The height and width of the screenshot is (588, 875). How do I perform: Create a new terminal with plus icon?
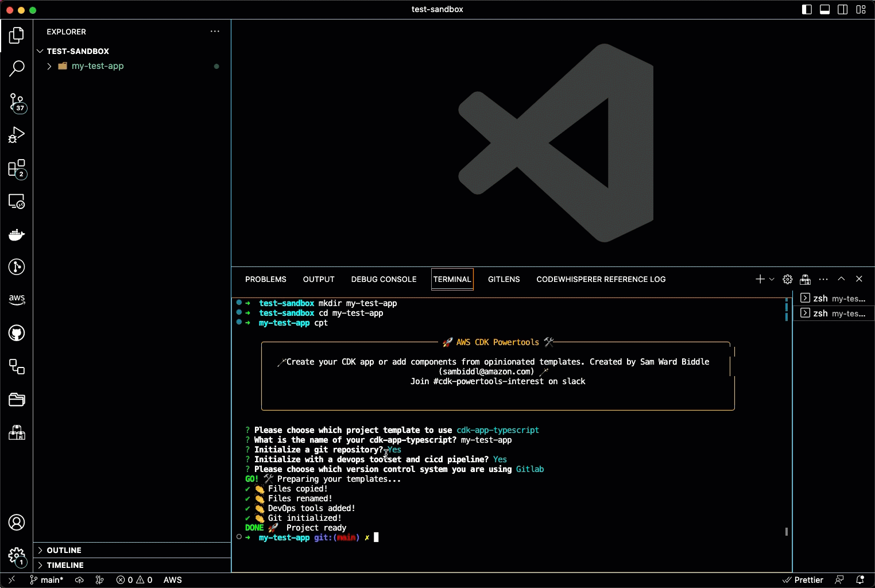click(x=760, y=279)
